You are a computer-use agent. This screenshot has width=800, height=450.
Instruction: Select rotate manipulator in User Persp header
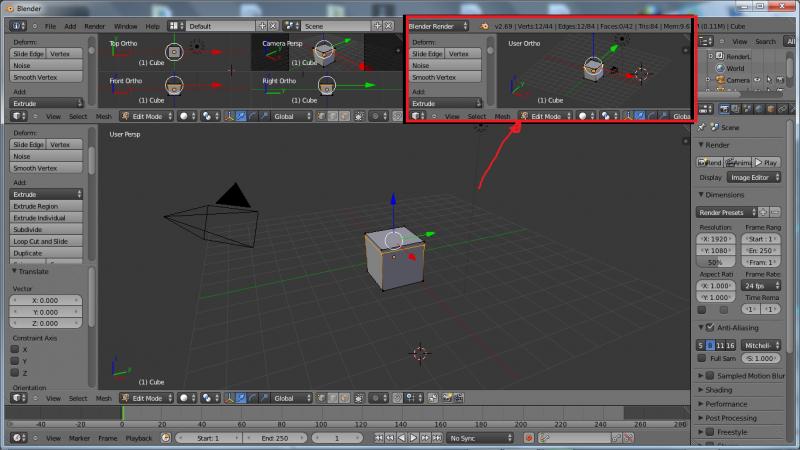(253, 398)
